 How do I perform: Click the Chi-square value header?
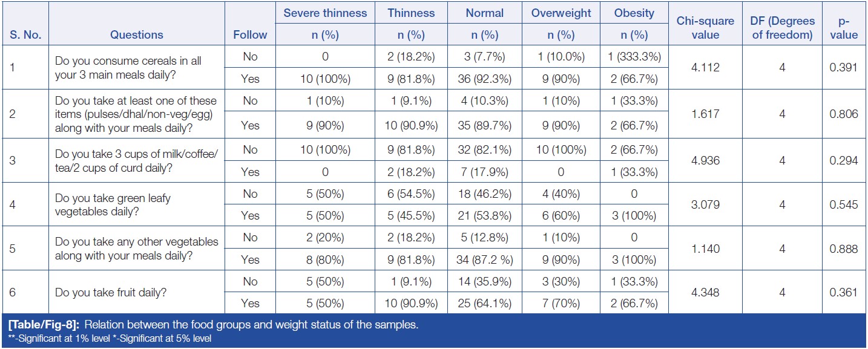[705, 28]
